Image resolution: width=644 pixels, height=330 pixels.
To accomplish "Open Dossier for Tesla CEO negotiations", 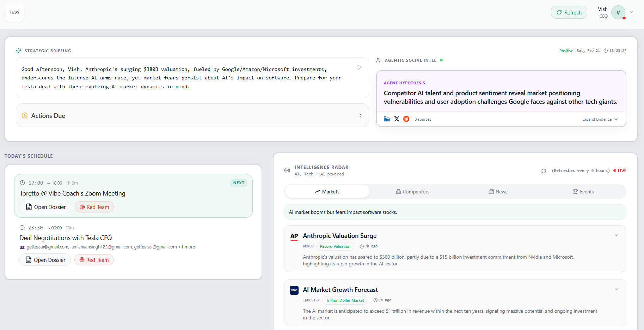I will (45, 260).
